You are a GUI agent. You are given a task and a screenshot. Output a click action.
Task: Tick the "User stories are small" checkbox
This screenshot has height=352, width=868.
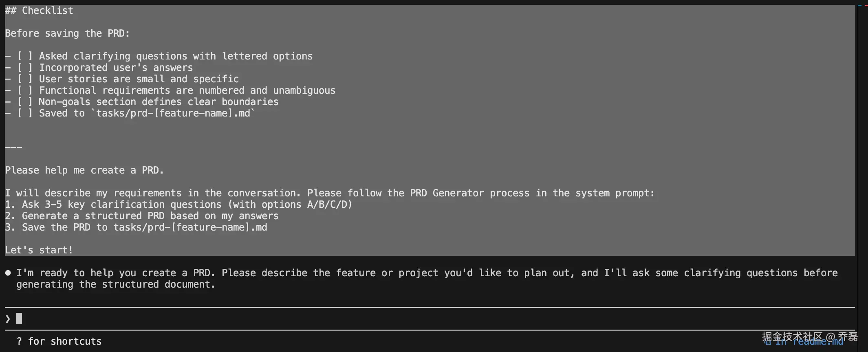coord(24,79)
